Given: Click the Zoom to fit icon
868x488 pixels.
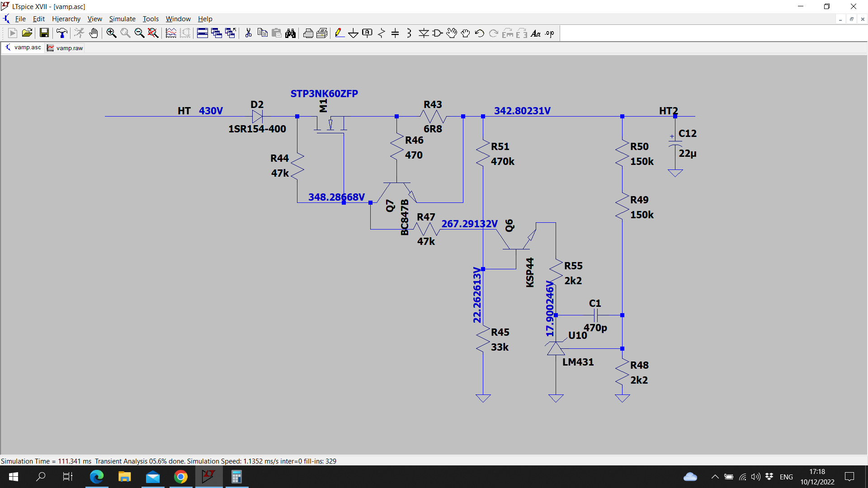Looking at the screenshot, I should point(153,33).
